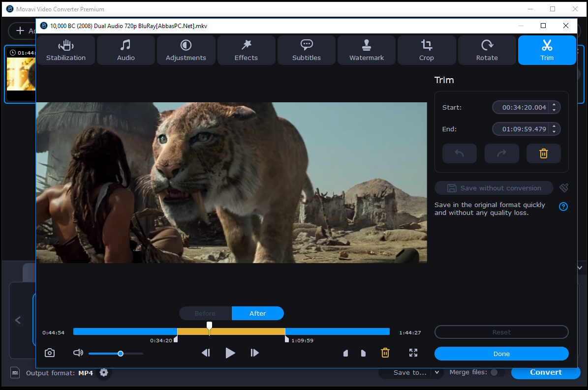This screenshot has height=390, width=588.
Task: Select the Effects tab
Action: 246,50
